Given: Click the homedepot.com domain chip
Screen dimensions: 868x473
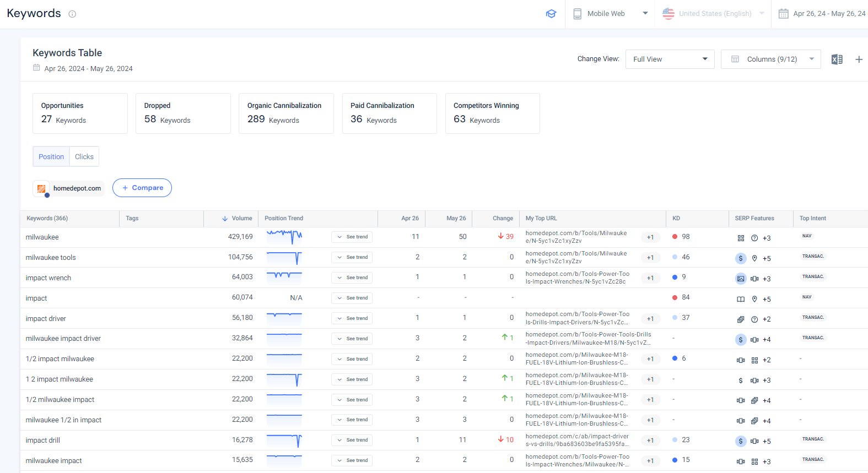Looking at the screenshot, I should point(69,188).
